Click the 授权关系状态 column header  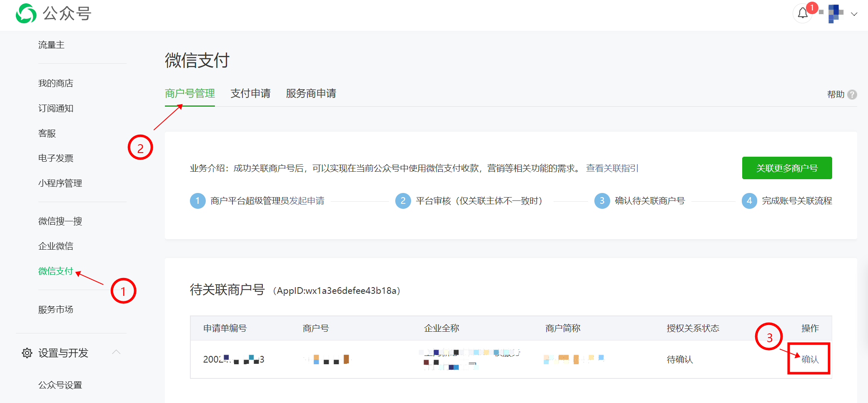pyautogui.click(x=693, y=328)
